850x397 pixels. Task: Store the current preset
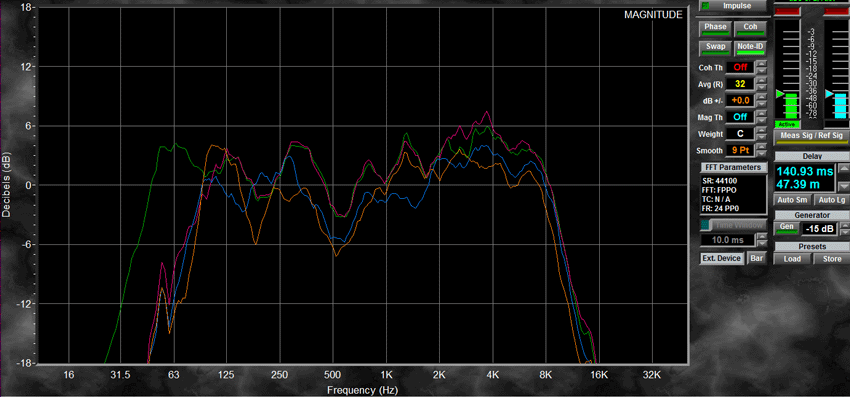coord(832,259)
